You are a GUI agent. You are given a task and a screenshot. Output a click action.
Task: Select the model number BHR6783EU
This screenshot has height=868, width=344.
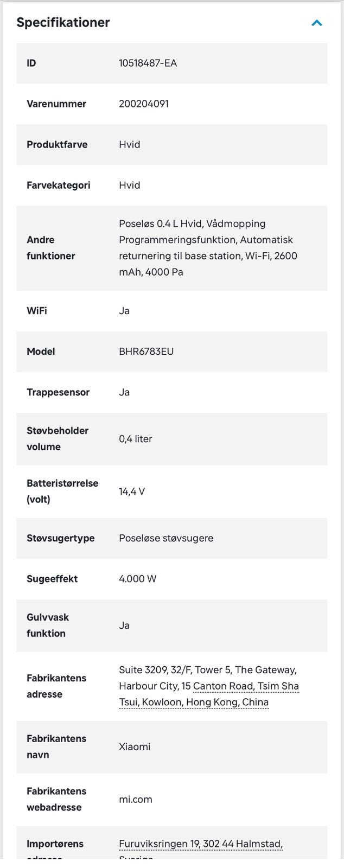point(146,352)
